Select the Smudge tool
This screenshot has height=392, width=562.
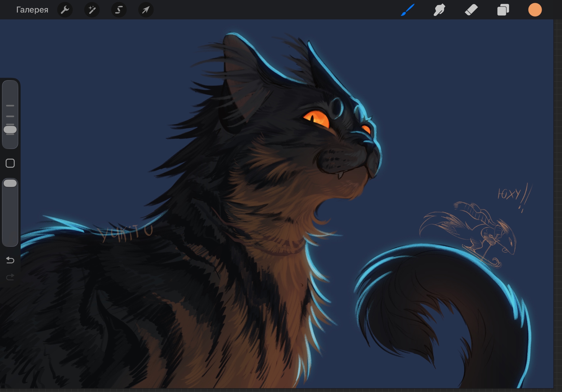[439, 10]
